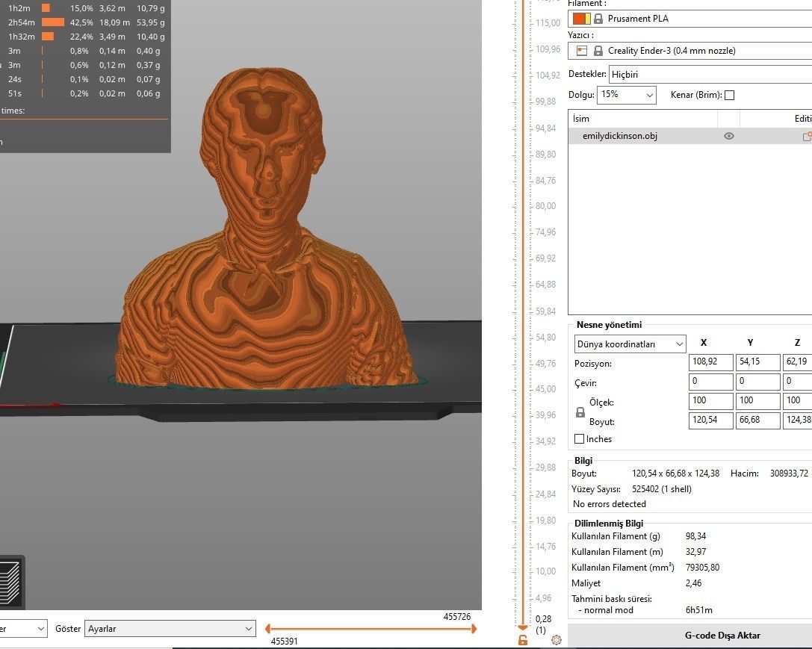Click the Çevir X rotation field

pyautogui.click(x=710, y=382)
